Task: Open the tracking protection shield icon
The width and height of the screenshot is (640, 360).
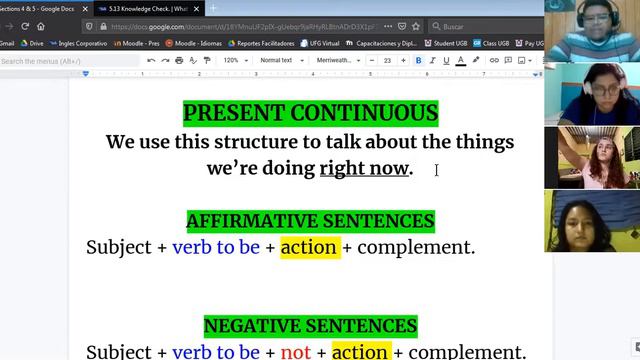Action: coord(89,27)
